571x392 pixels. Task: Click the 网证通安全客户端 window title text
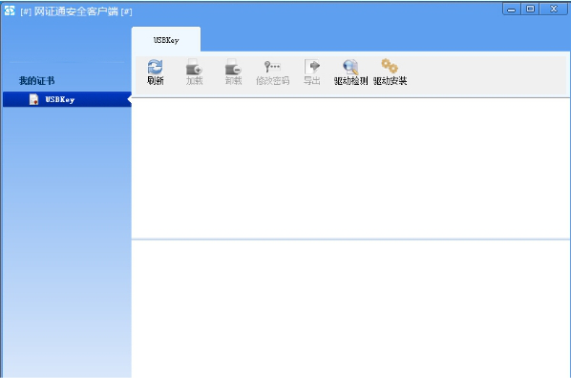coord(76,11)
